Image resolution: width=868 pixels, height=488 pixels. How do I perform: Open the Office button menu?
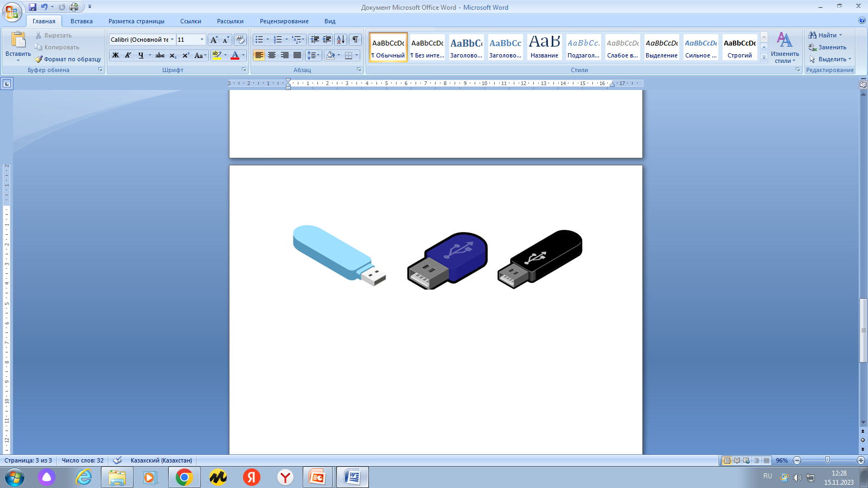(x=12, y=11)
